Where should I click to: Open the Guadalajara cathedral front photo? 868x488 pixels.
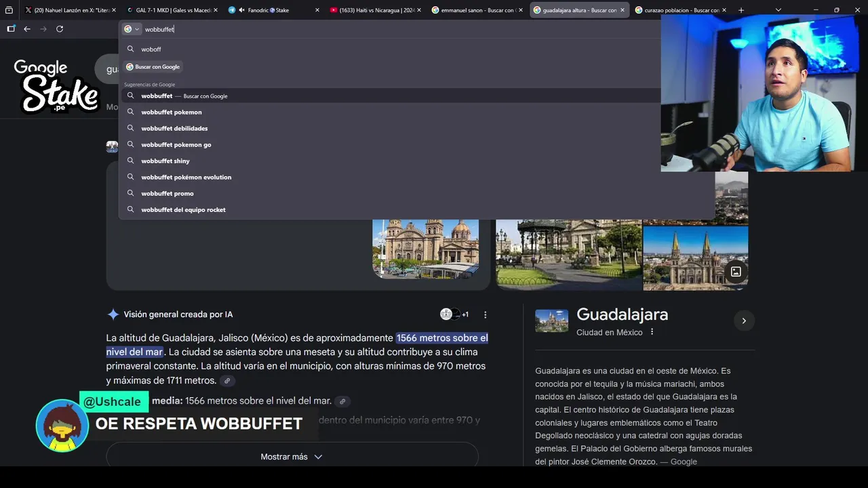426,249
